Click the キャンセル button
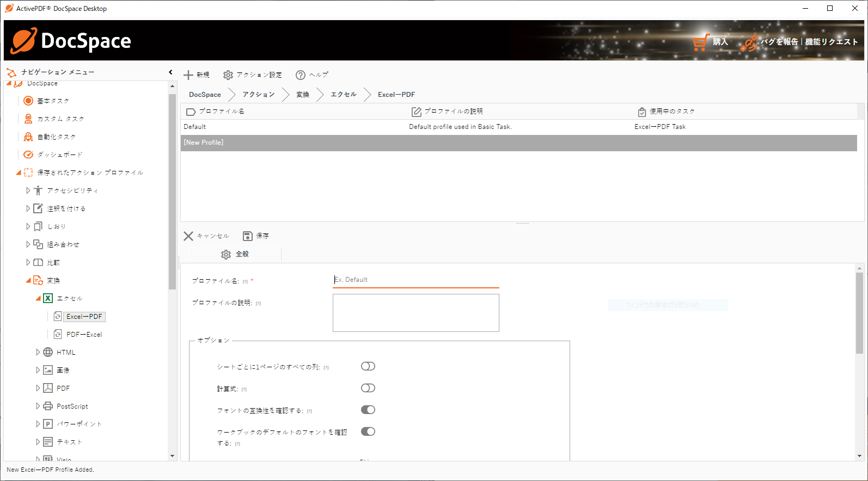The height and width of the screenshot is (481, 868). tap(206, 236)
